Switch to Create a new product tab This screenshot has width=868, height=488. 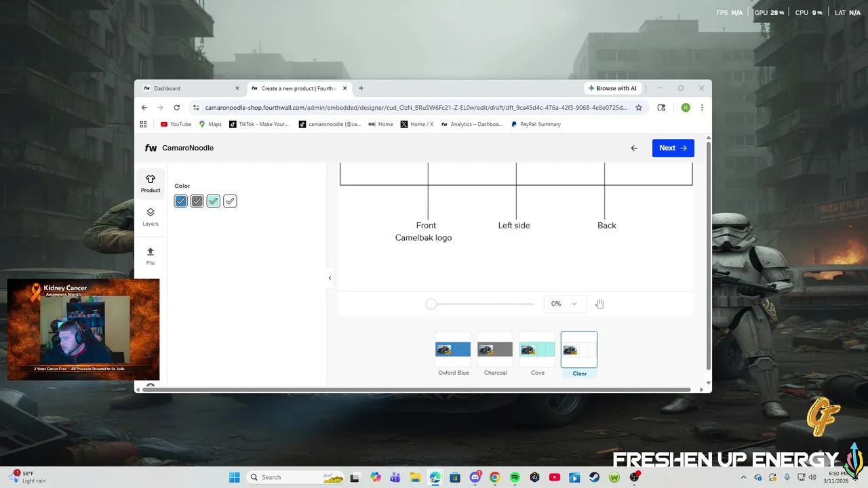pyautogui.click(x=299, y=88)
